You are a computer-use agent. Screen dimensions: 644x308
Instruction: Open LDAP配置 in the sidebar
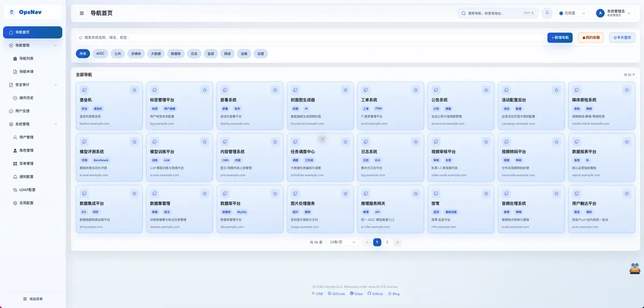(33, 190)
